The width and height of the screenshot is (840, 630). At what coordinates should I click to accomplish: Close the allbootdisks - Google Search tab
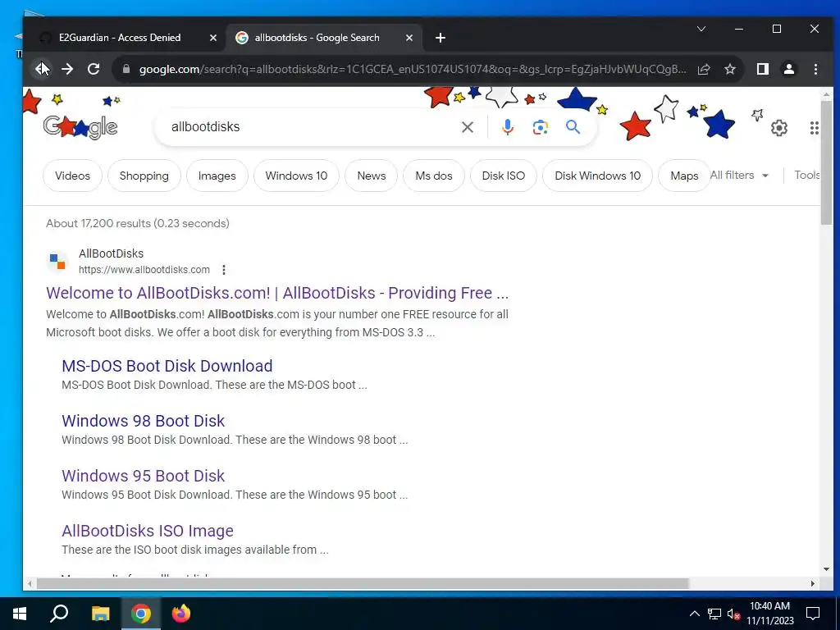coord(409,38)
